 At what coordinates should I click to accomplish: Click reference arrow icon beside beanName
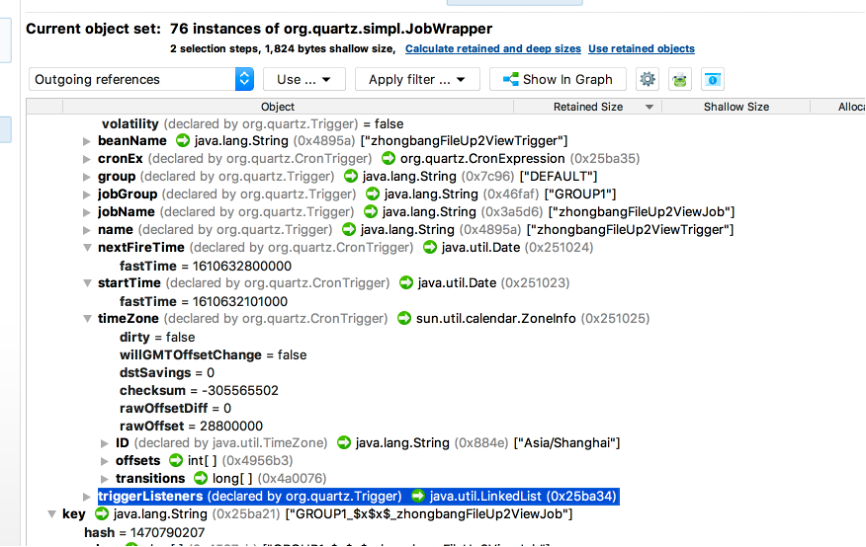tap(183, 141)
